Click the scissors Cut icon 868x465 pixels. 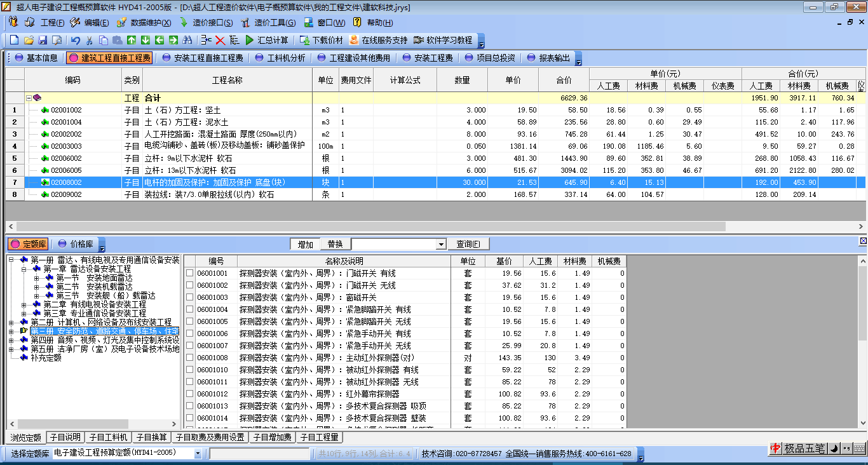(x=90, y=40)
